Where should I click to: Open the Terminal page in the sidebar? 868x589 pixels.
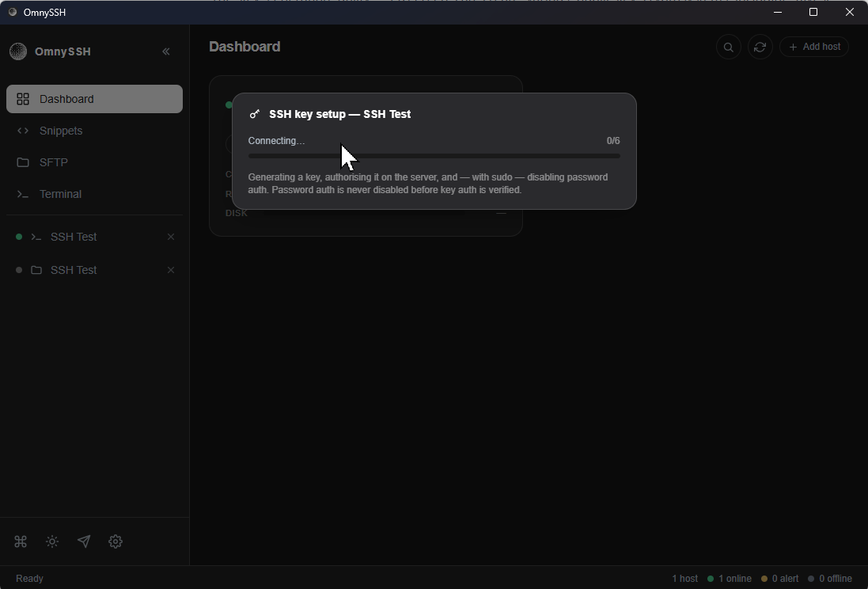(94, 194)
